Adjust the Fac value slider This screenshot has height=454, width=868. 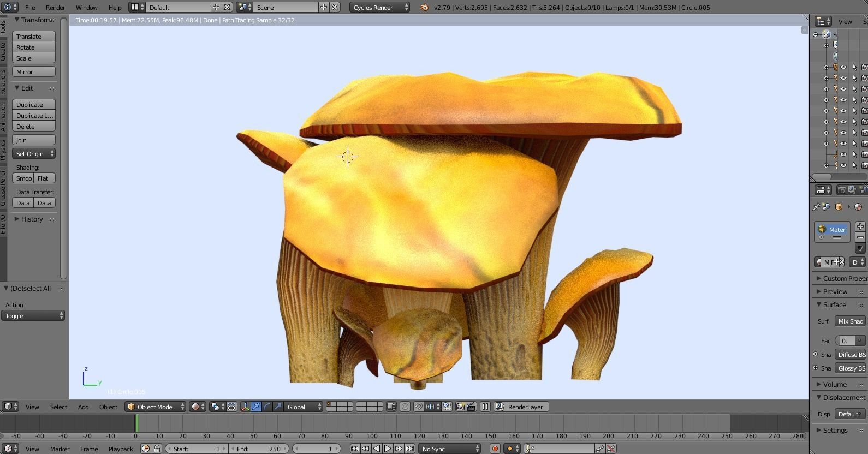pos(845,340)
